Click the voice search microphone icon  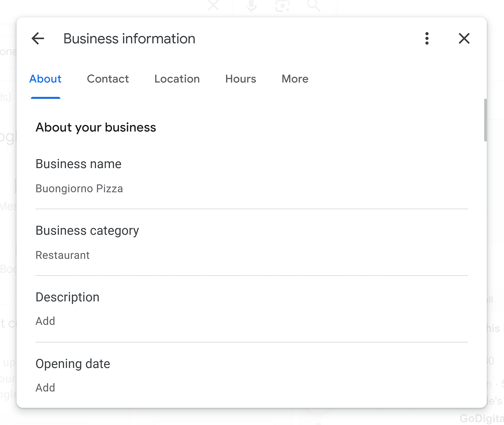pos(251,5)
